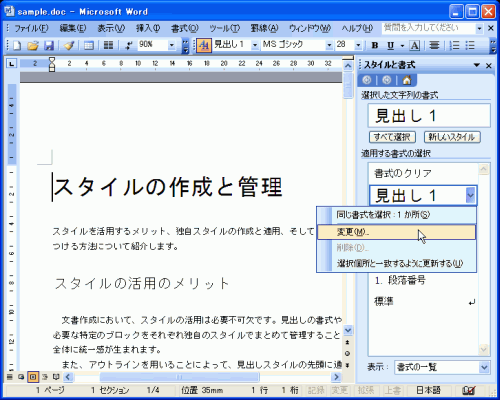Click the New blank document icon
Image resolution: width=500 pixels, height=400 pixels.
click(17, 45)
